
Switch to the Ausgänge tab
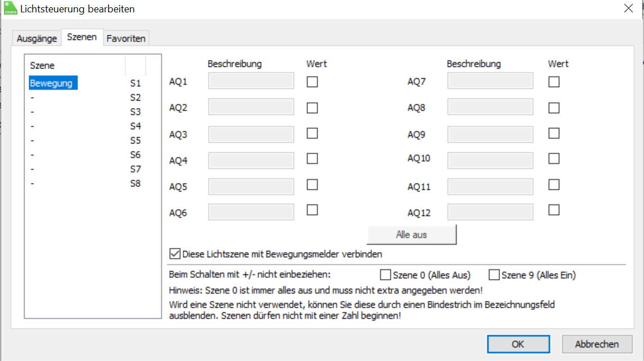(x=37, y=38)
